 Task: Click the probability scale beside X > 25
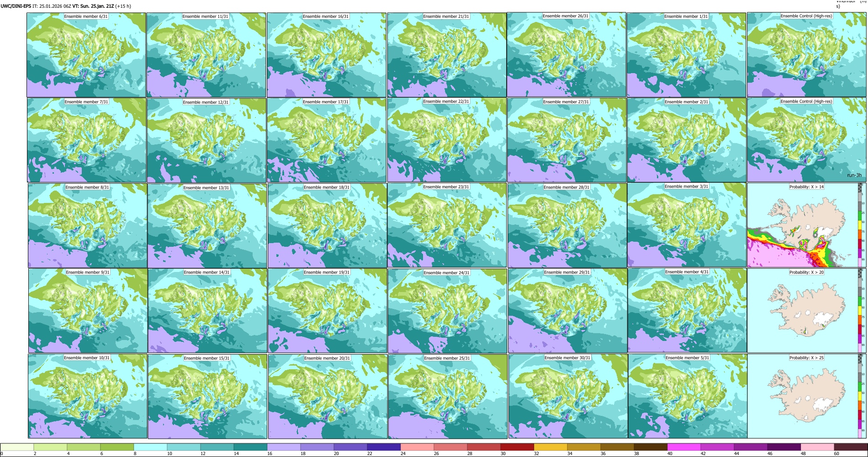click(860, 396)
